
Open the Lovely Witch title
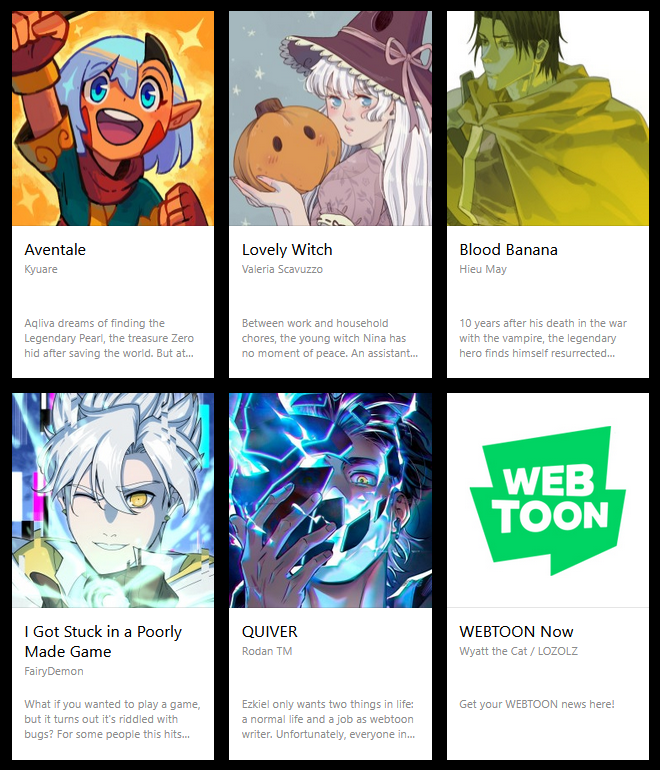coord(287,249)
